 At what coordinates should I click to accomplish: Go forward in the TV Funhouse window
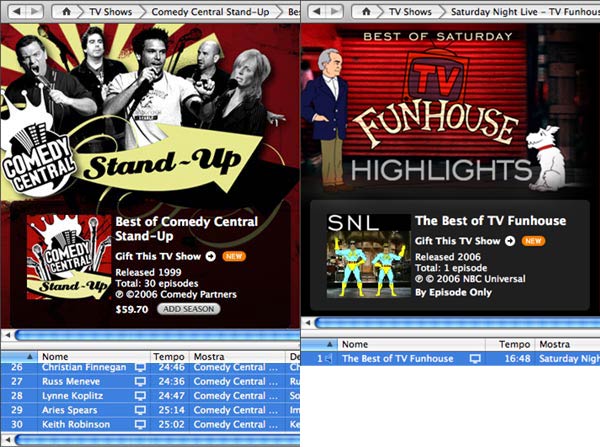click(335, 11)
